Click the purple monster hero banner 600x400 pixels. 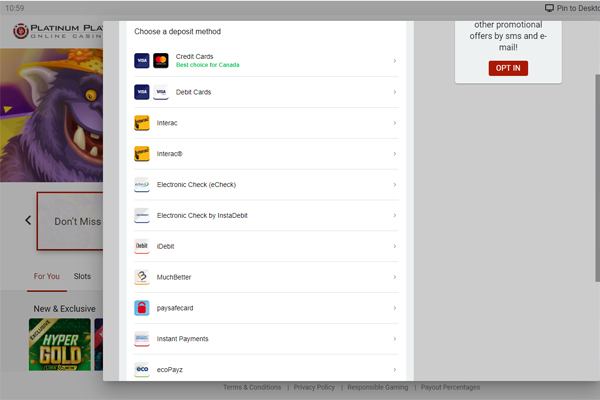tap(51, 115)
